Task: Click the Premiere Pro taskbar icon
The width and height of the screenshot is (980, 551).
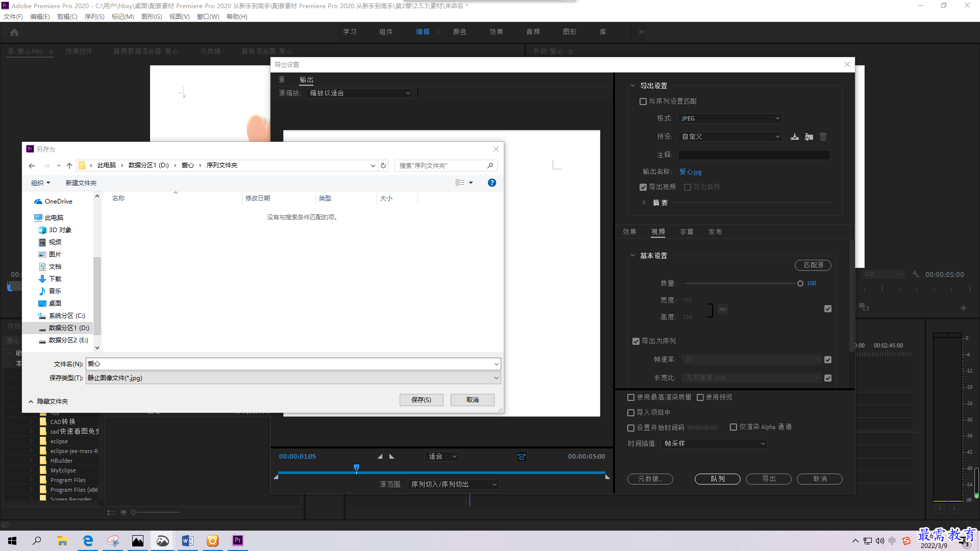Action: pos(238,541)
